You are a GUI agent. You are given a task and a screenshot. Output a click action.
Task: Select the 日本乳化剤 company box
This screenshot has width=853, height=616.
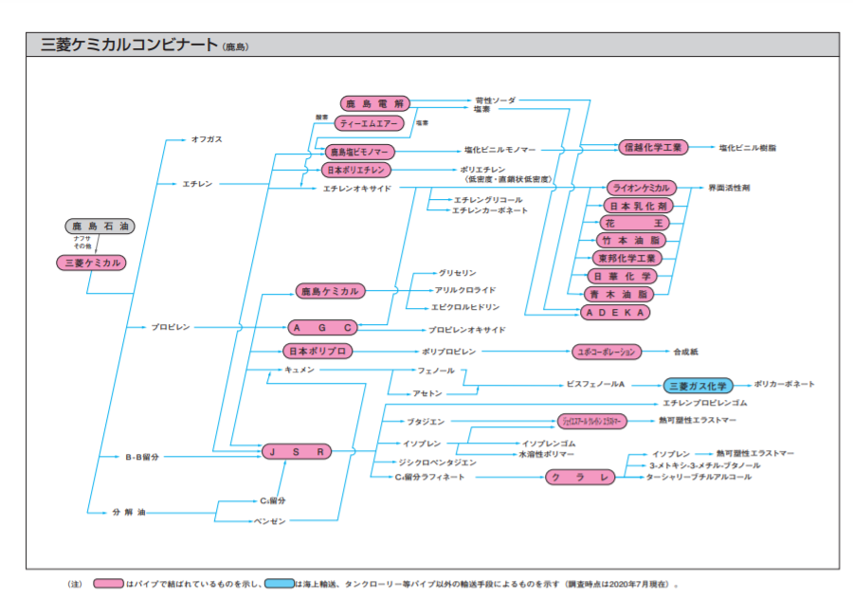coord(638,206)
